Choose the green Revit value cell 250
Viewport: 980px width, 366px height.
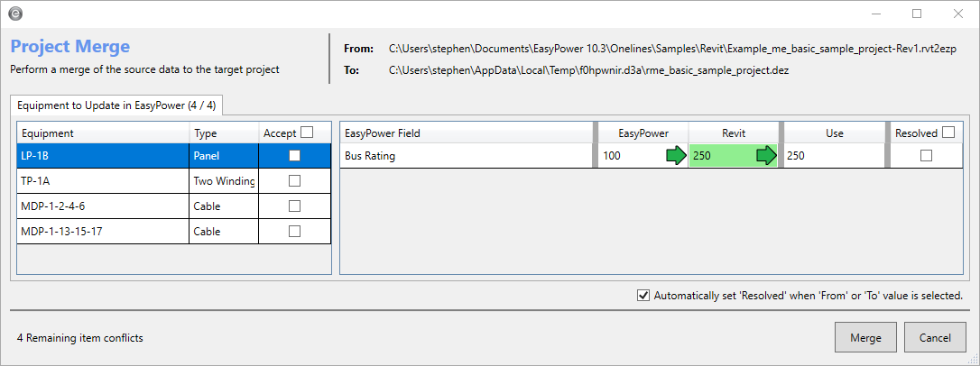coord(719,156)
